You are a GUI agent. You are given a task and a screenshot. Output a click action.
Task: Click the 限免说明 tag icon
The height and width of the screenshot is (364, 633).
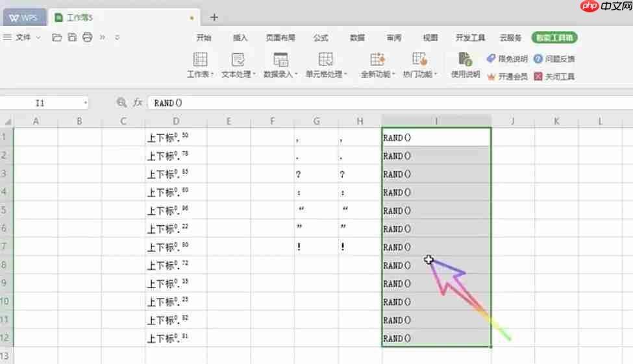click(x=491, y=58)
